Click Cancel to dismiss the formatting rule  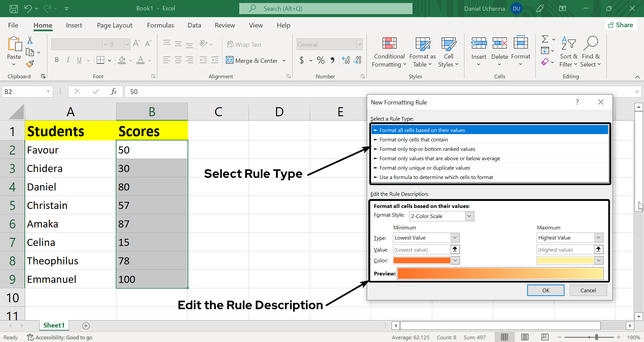[588, 290]
